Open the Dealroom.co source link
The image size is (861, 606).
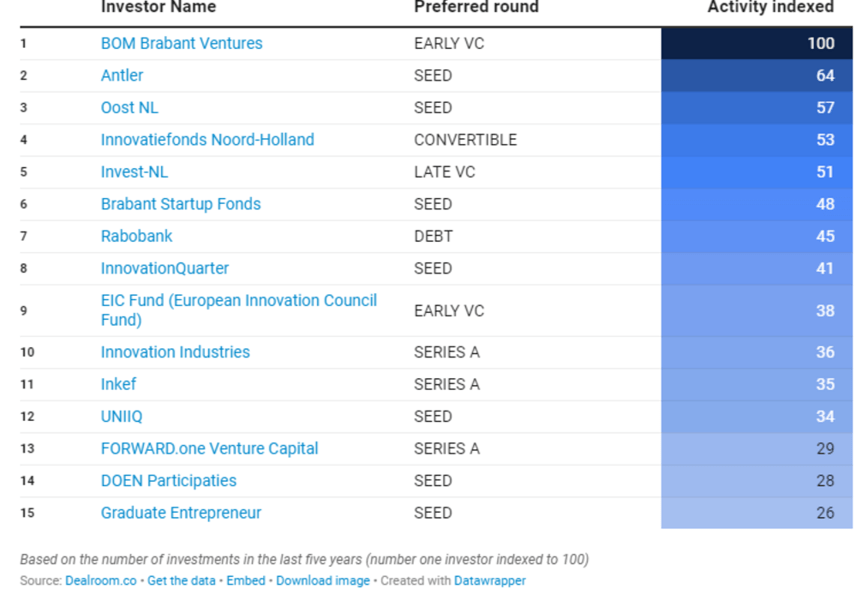click(101, 581)
